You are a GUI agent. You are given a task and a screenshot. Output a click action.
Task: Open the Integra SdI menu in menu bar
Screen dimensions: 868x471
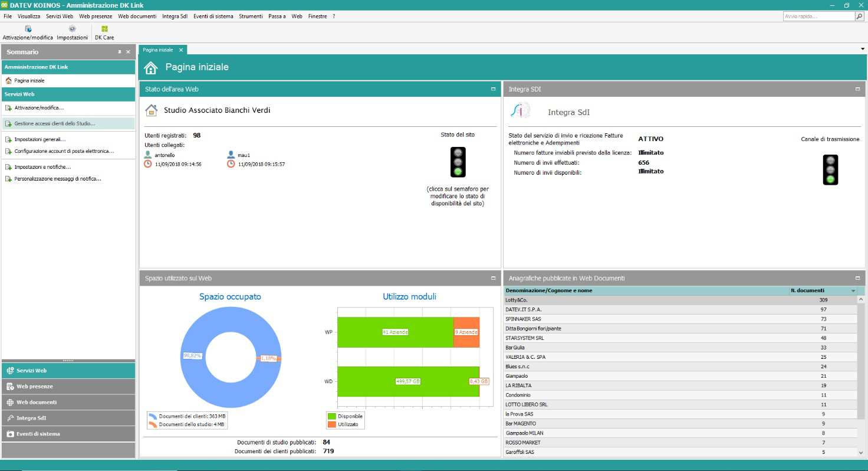click(x=175, y=17)
